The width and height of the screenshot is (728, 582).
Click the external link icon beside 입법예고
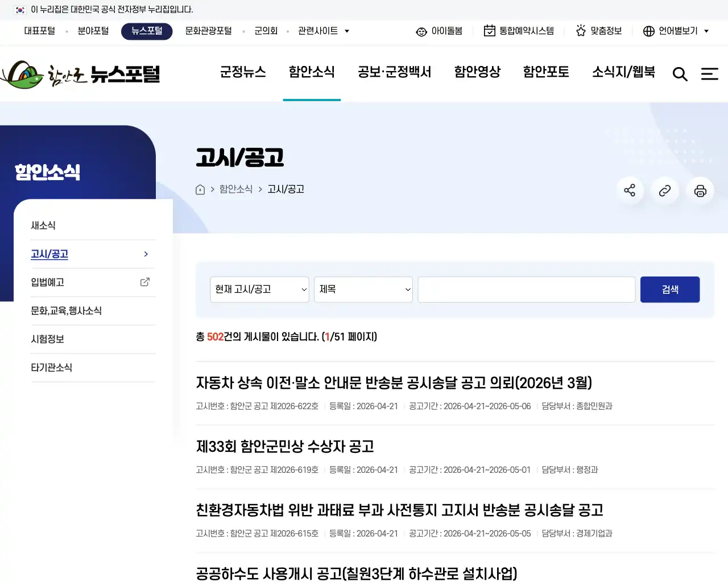(145, 282)
